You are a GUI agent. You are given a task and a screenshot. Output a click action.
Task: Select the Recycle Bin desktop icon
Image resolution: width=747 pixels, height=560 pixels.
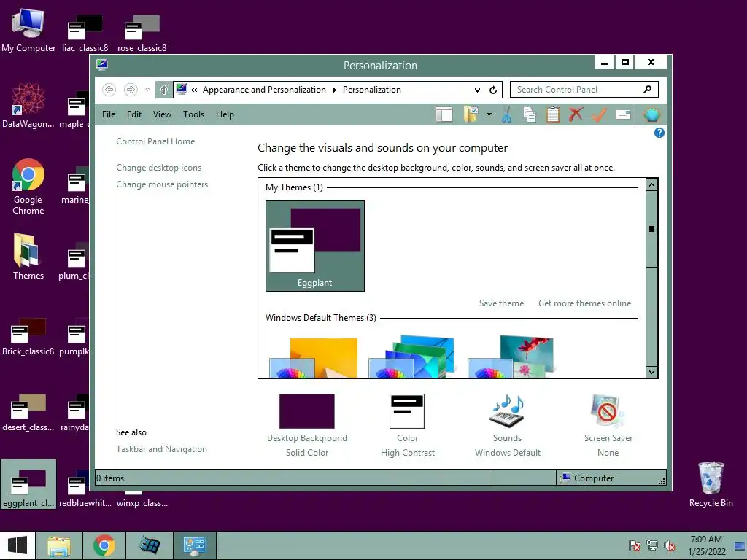[x=711, y=485]
